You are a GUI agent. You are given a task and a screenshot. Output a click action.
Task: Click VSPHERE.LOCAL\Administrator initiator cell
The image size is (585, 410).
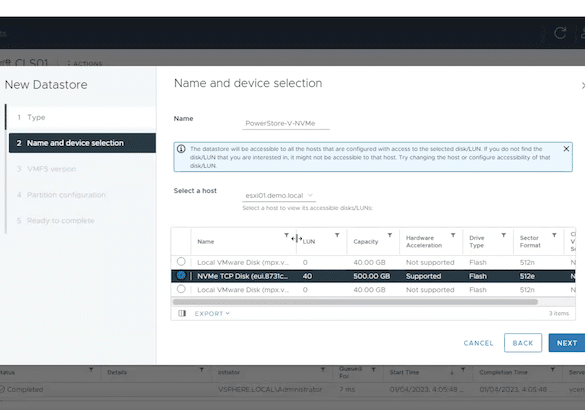tap(270, 389)
